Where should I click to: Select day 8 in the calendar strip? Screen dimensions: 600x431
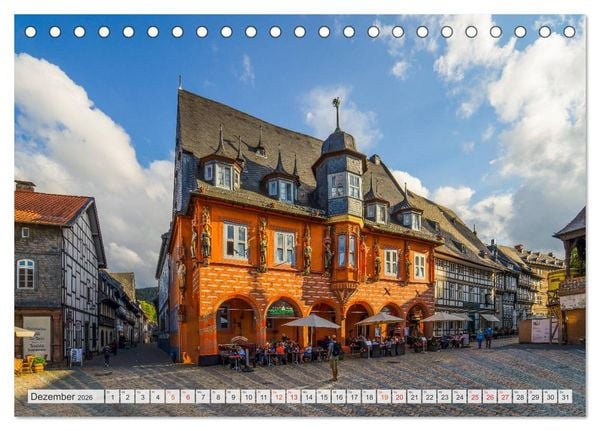pyautogui.click(x=218, y=397)
